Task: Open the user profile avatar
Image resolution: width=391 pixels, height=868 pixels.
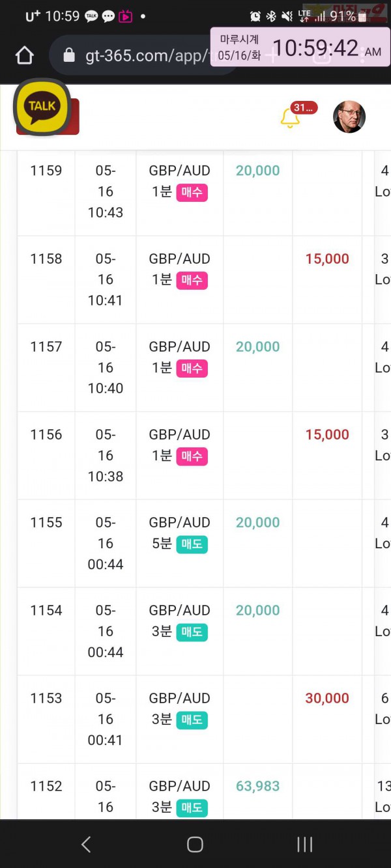Action: coord(349,117)
